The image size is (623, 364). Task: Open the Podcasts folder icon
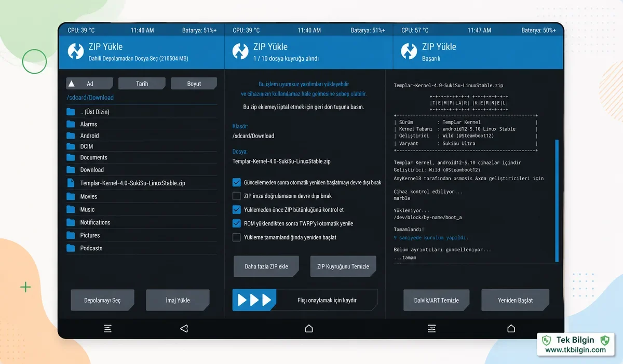(71, 248)
